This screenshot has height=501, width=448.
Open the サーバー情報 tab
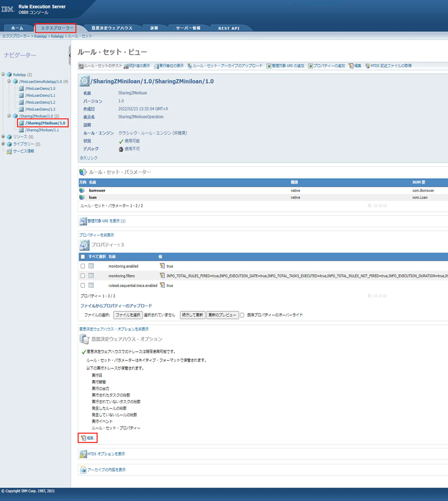click(x=188, y=28)
